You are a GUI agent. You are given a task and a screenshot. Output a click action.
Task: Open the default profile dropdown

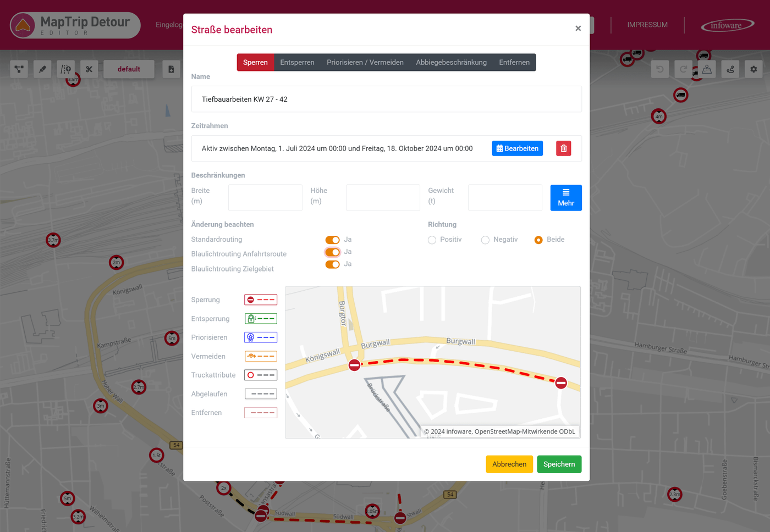(x=129, y=69)
